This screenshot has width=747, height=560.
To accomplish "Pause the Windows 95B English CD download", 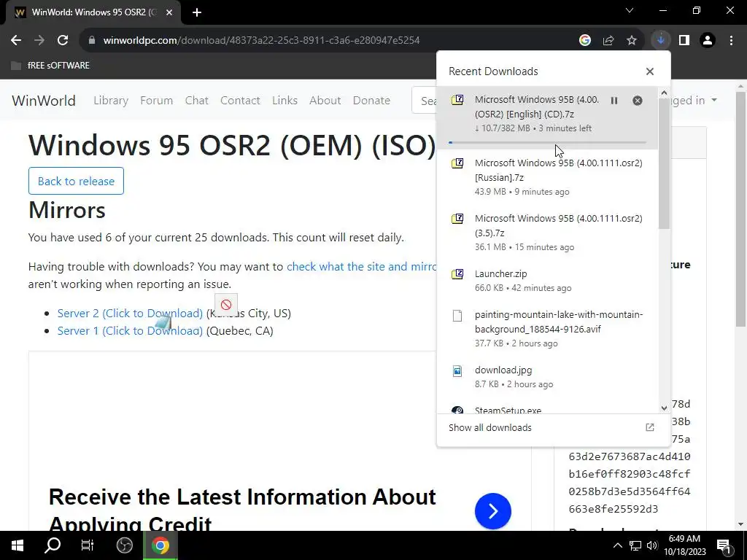I will click(614, 101).
